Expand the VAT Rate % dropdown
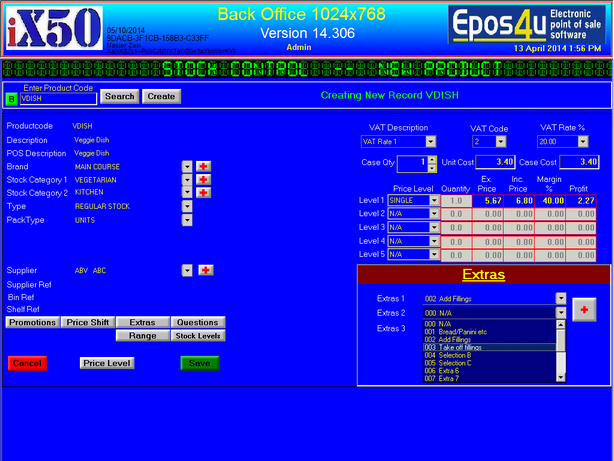Screen dimensions: 614x461 click(583, 141)
